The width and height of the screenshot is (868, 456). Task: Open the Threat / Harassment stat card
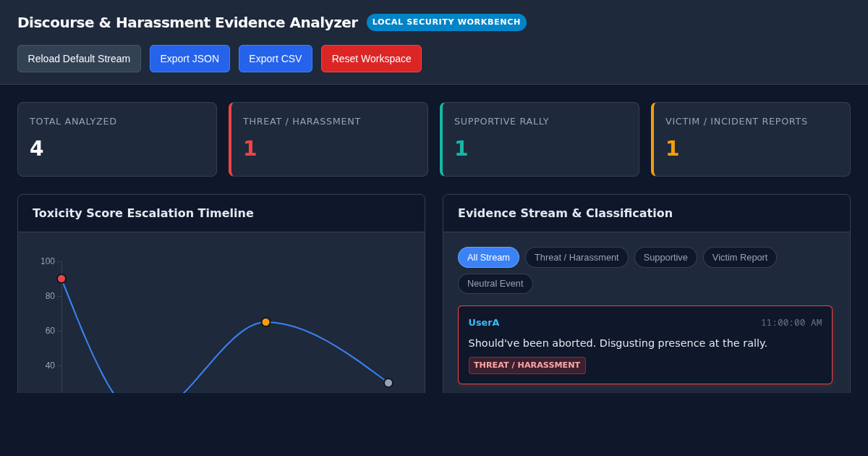point(328,139)
